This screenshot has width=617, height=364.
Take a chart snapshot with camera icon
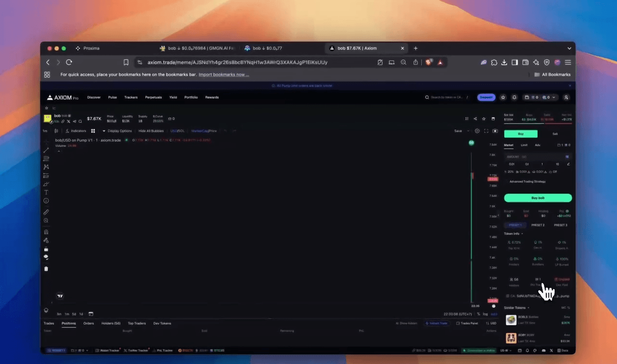point(495,131)
